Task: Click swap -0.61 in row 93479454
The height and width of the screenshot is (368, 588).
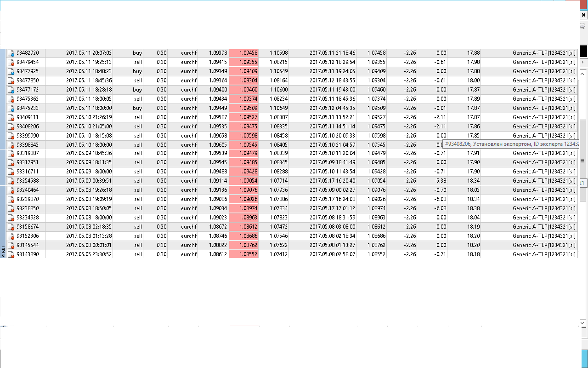Action: tap(440, 62)
